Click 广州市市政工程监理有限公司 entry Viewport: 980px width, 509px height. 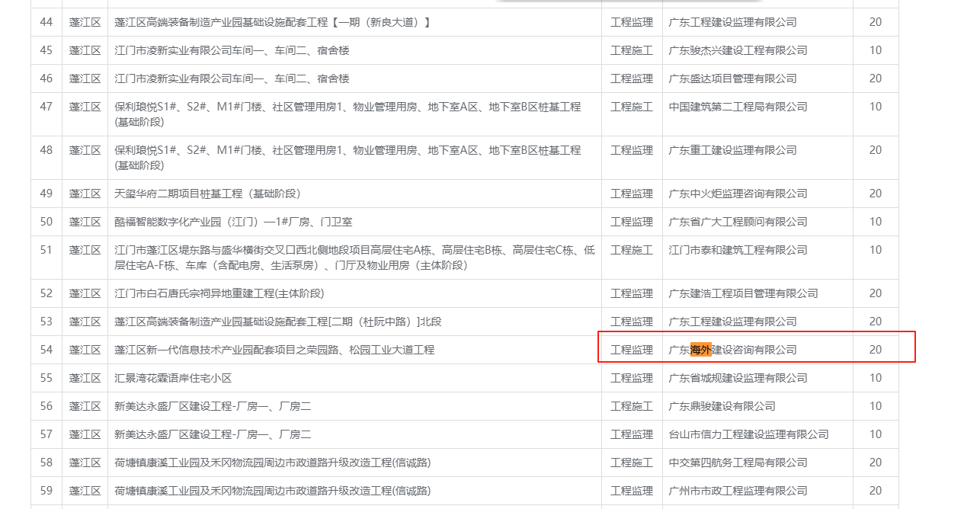737,491
